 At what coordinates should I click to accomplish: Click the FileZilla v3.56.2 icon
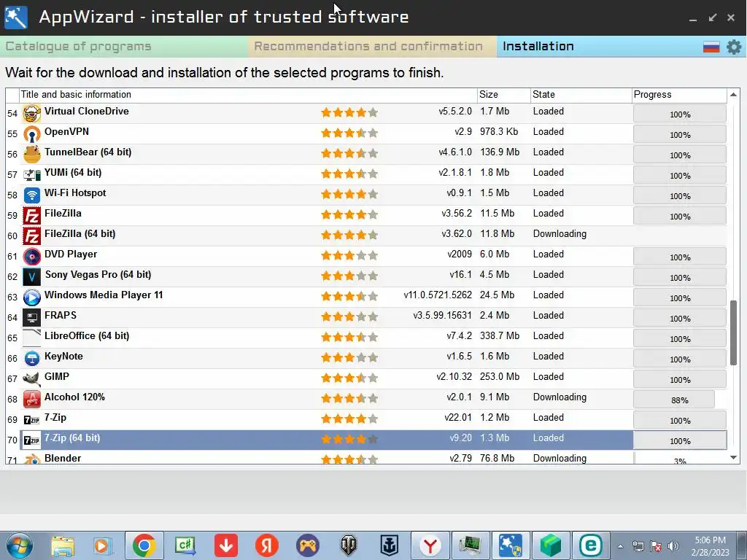(32, 216)
